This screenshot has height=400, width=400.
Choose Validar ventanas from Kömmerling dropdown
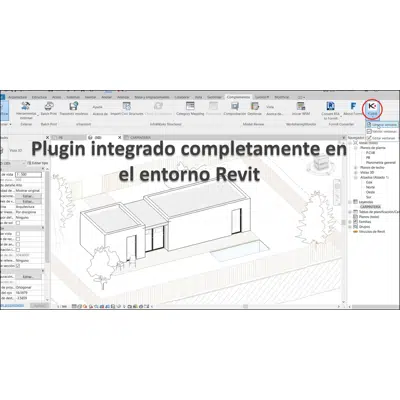coord(382,132)
